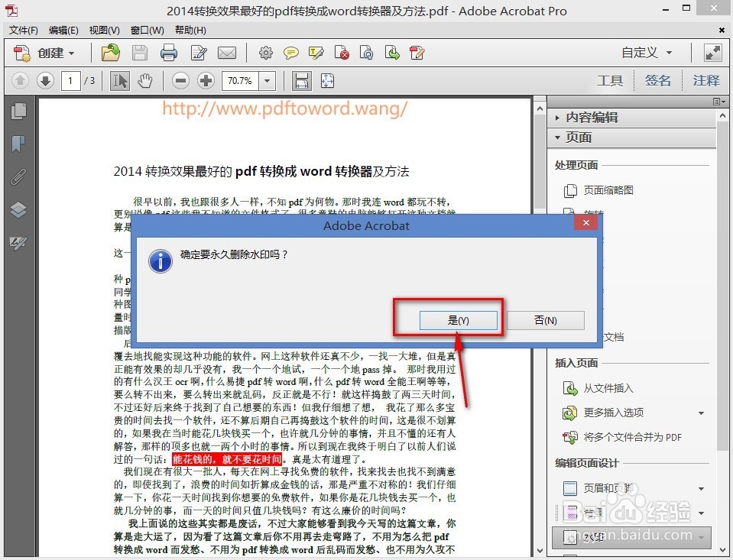This screenshot has height=560, width=733.
Task: Open the 注释 comment pane tab
Action: click(x=706, y=81)
